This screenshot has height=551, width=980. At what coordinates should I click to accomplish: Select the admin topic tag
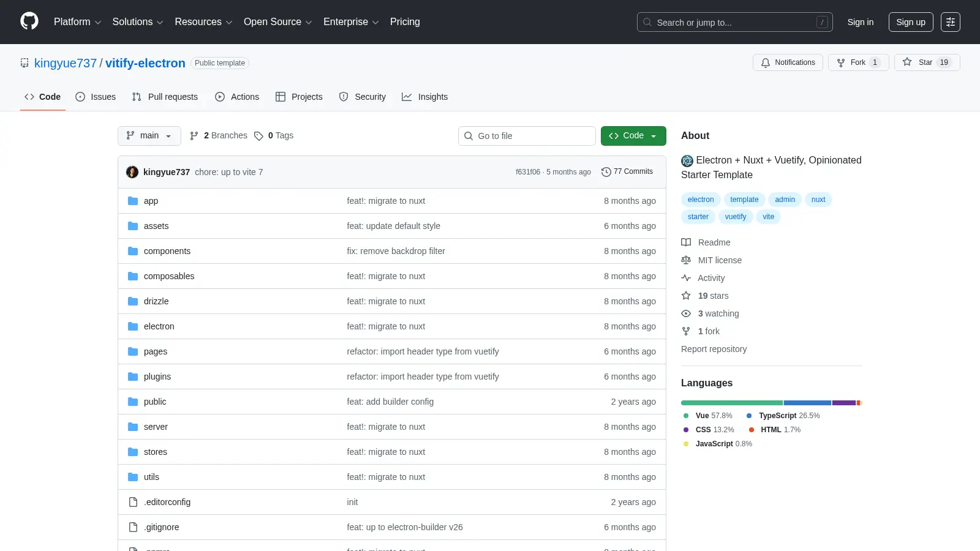tap(785, 200)
